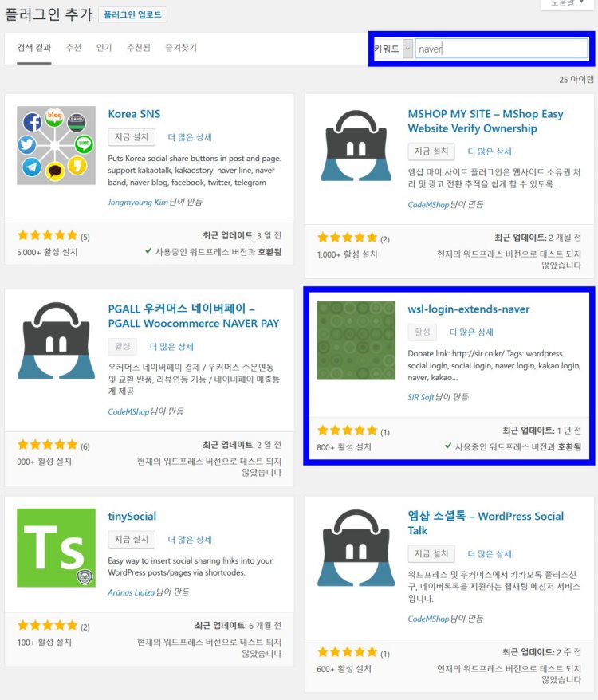Click the 엠샵 소셜톡 plugin bag icon
The image size is (598, 700).
[356, 549]
